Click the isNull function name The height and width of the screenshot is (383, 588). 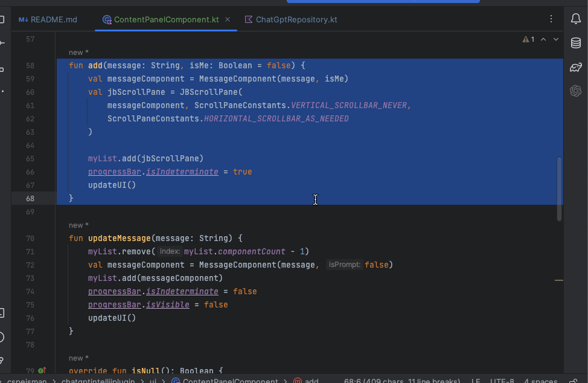[x=146, y=371]
